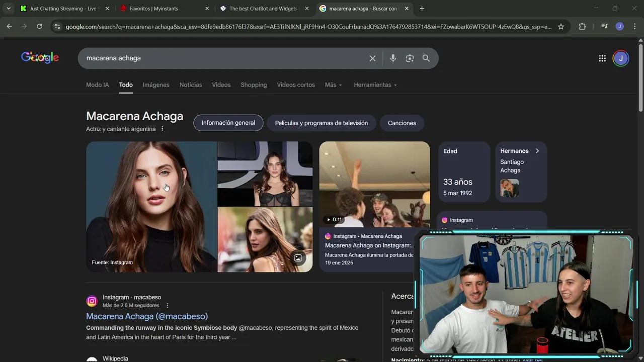This screenshot has width=644, height=362.
Task: Open the Imágenes results tab
Action: (x=156, y=85)
